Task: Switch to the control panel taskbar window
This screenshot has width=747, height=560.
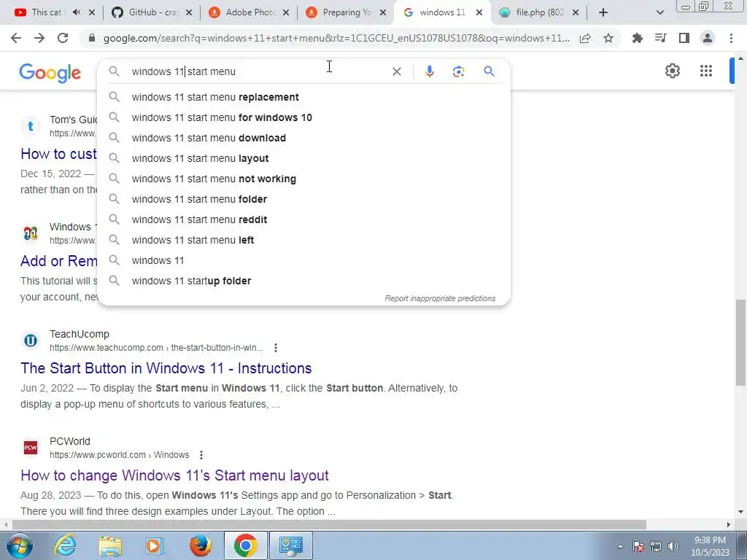Action: tap(291, 545)
